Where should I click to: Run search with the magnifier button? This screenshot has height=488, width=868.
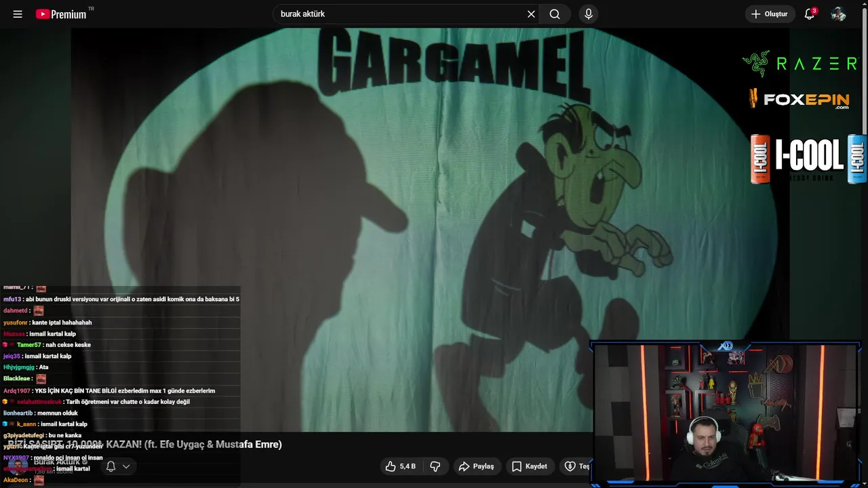555,14
